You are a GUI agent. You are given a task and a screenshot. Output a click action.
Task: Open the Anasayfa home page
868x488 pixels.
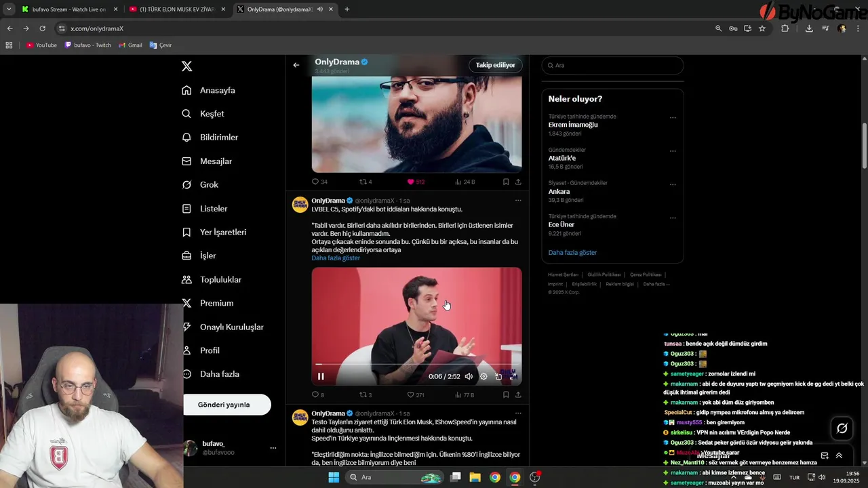click(209, 90)
